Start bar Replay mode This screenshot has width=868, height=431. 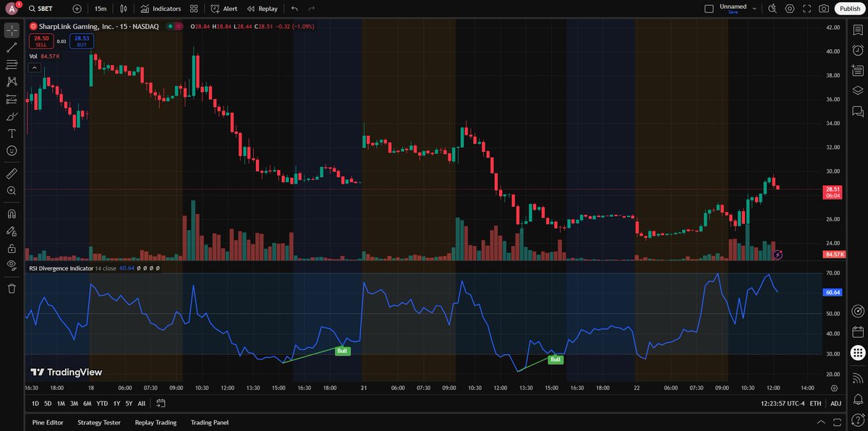pyautogui.click(x=262, y=9)
